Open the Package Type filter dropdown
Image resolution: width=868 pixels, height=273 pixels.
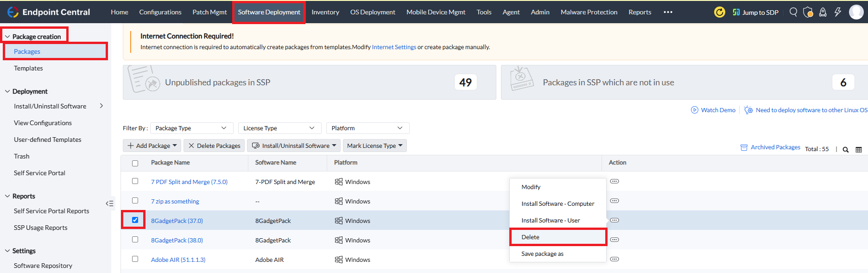click(191, 128)
